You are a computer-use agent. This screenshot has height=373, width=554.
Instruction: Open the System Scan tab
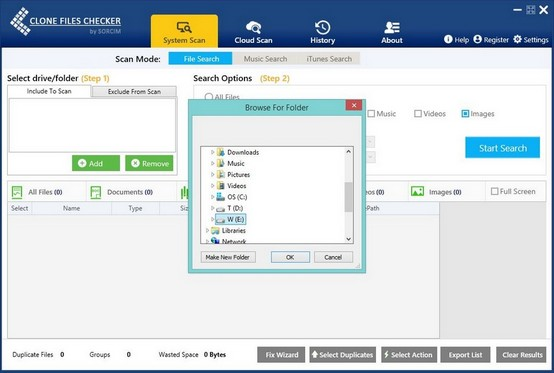pos(184,31)
